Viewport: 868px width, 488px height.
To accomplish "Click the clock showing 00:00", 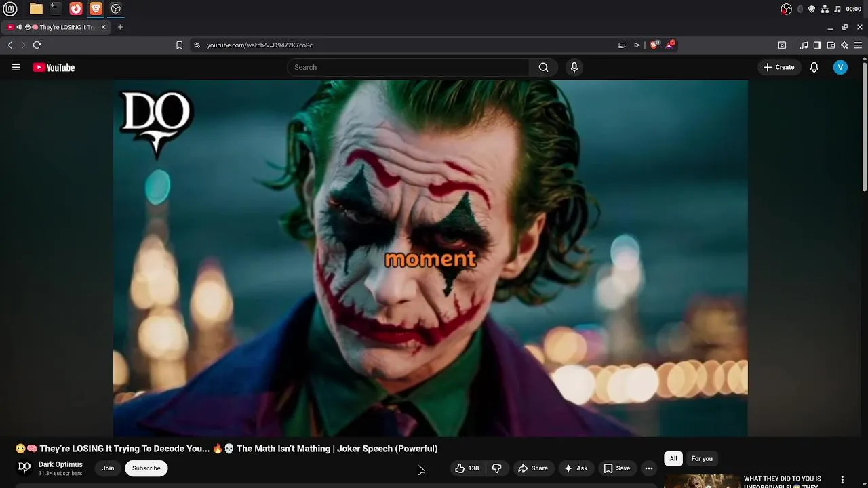I will [854, 9].
